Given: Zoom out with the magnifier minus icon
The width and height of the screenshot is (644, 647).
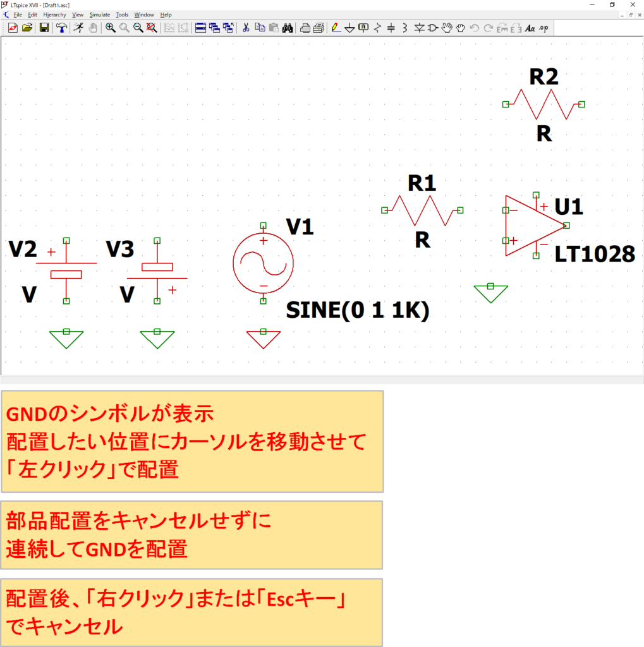Looking at the screenshot, I should (x=138, y=28).
